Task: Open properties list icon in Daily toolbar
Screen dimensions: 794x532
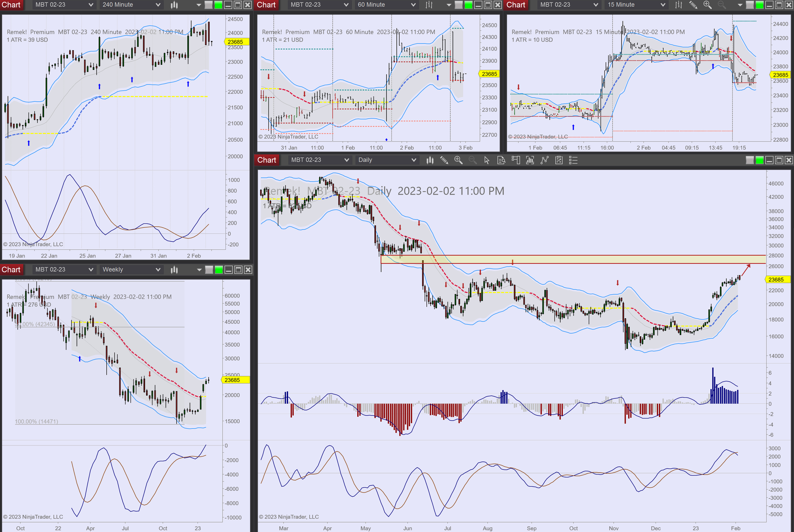Action: (573, 160)
